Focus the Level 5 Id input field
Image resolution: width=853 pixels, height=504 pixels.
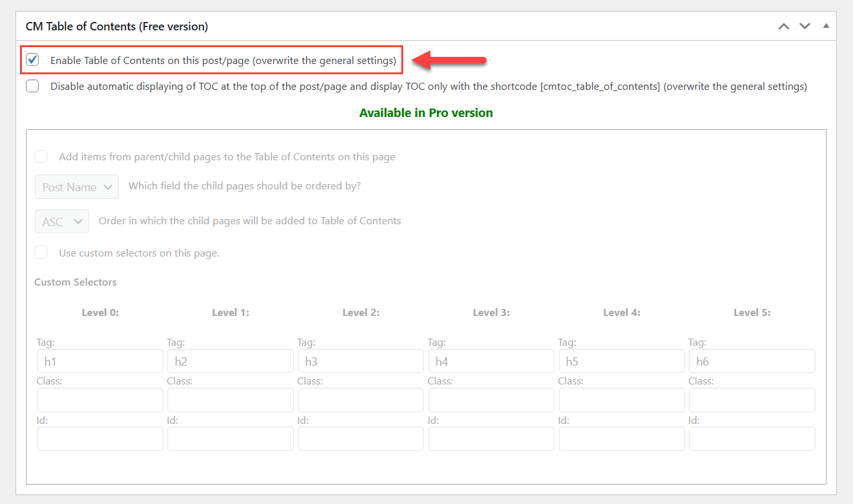[x=752, y=439]
